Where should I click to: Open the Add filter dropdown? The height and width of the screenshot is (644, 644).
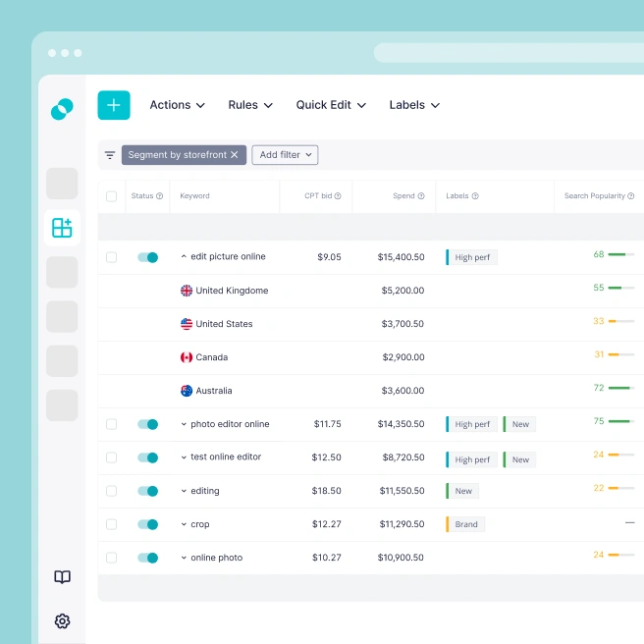[285, 155]
